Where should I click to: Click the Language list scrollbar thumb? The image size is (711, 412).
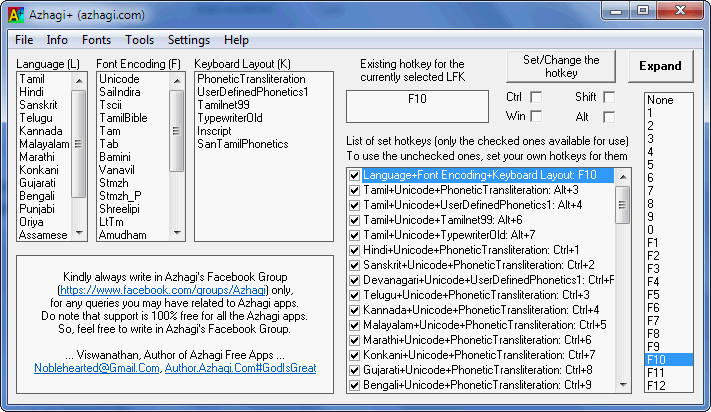(79, 144)
